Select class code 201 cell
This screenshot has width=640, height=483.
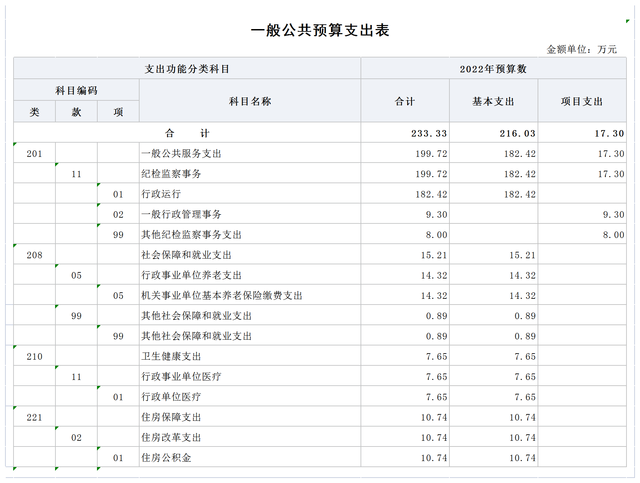tap(34, 154)
